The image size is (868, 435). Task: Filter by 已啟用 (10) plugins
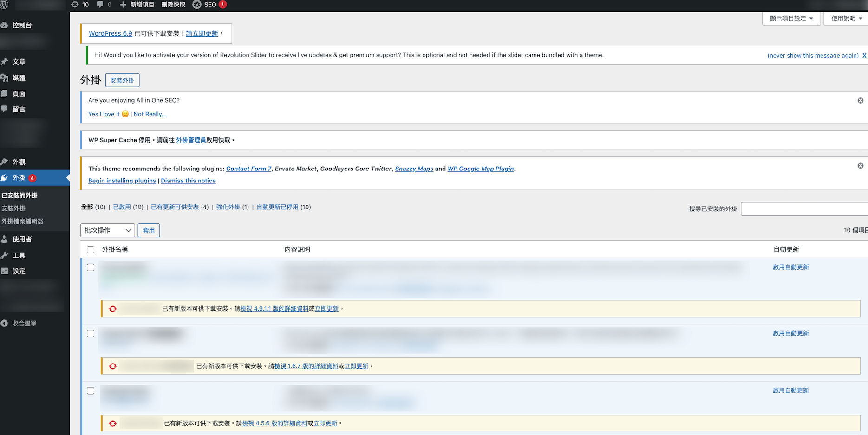[128, 207]
